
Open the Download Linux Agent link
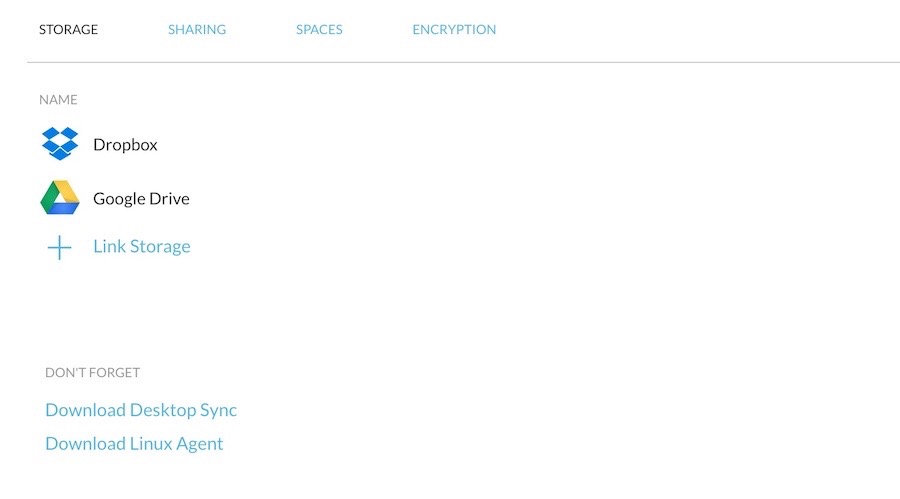click(x=134, y=444)
